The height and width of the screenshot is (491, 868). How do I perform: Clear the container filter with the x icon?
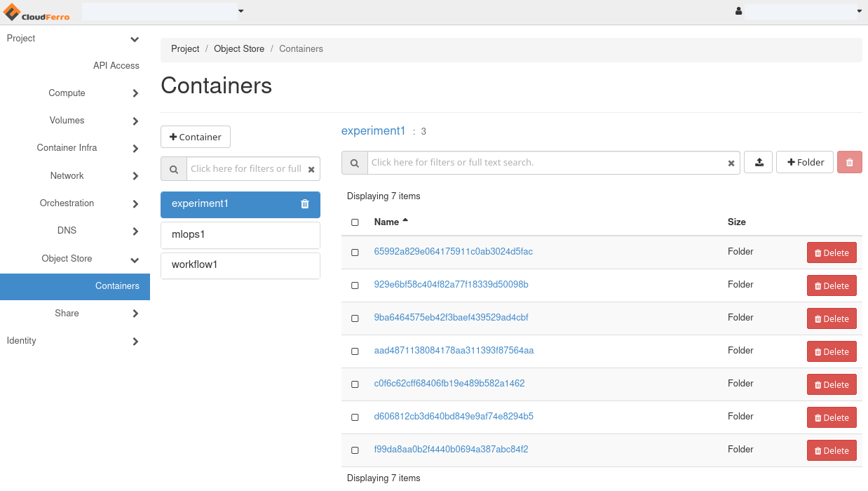pos(311,169)
